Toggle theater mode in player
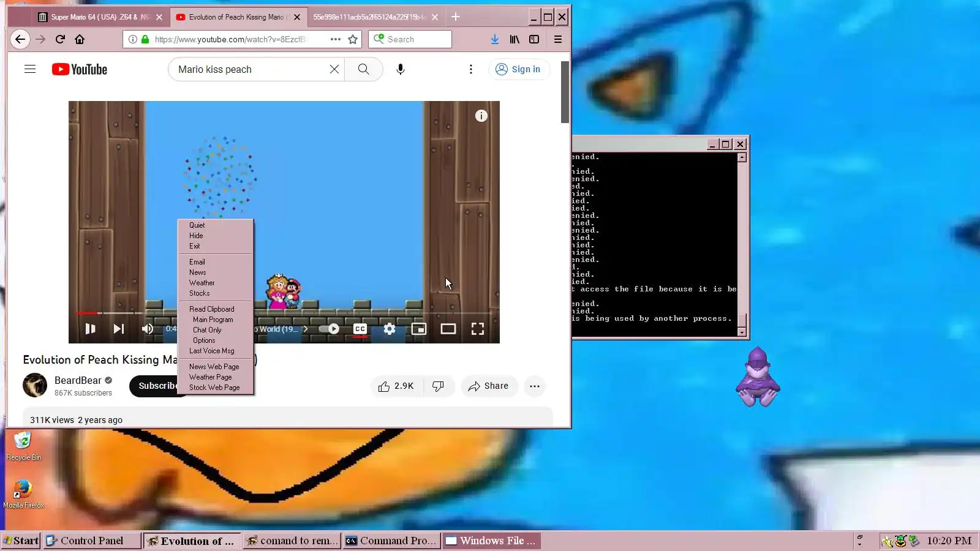980x551 pixels. (448, 329)
